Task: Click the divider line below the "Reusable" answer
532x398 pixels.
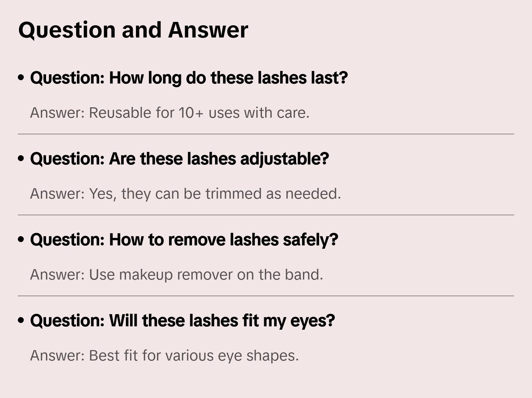Action: 266,134
